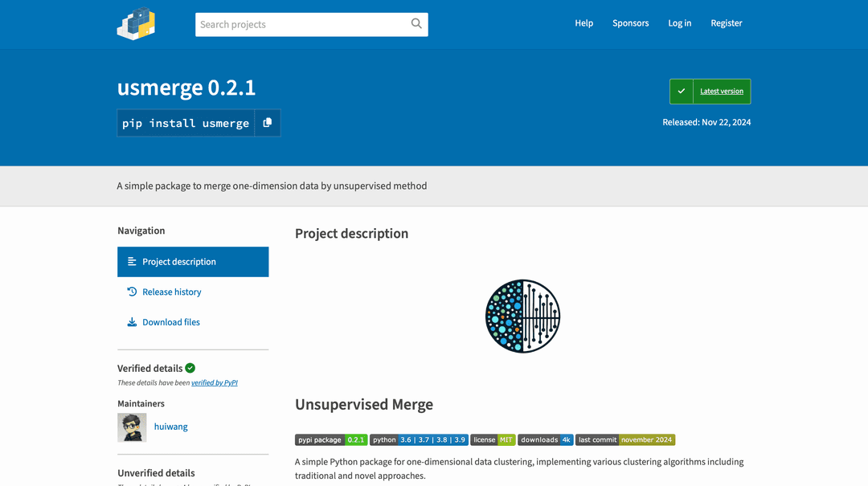This screenshot has height=486, width=868.
Task: Click the 'Unsupervised Merge' heading
Action: click(x=364, y=405)
